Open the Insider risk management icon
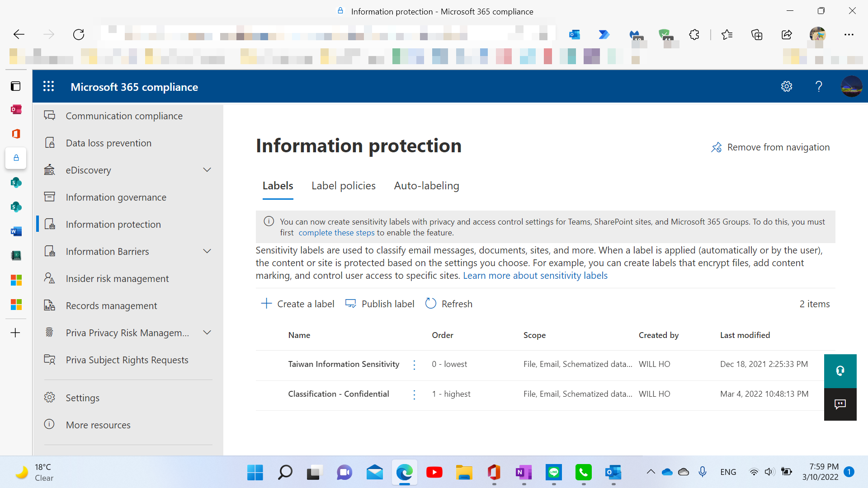The image size is (868, 488). (50, 278)
